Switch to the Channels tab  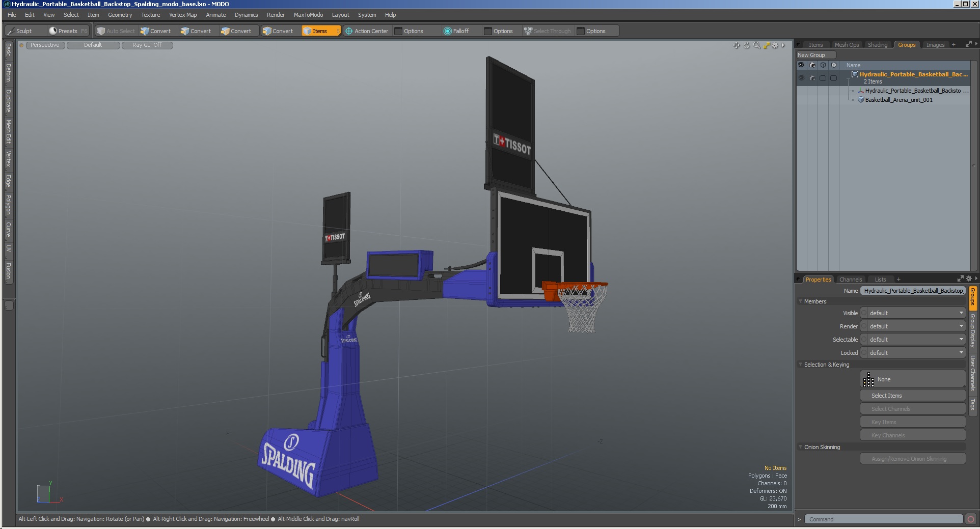pyautogui.click(x=851, y=280)
